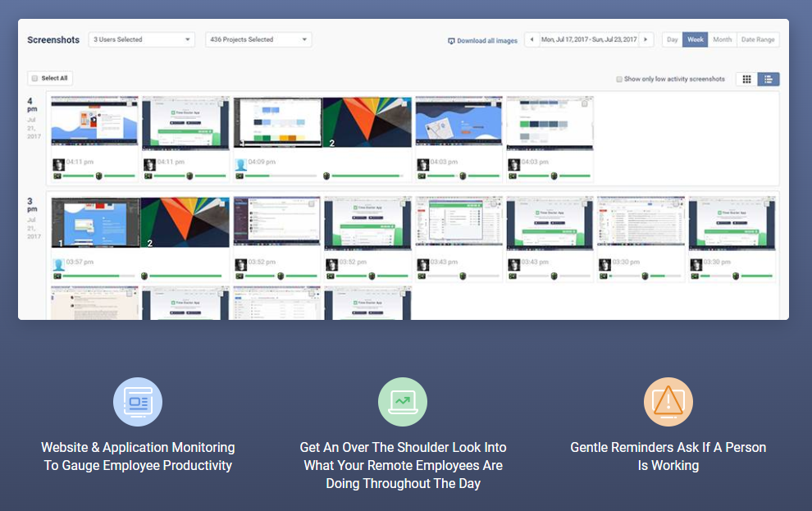Click the Website & Application Monitoring icon

[138, 402]
